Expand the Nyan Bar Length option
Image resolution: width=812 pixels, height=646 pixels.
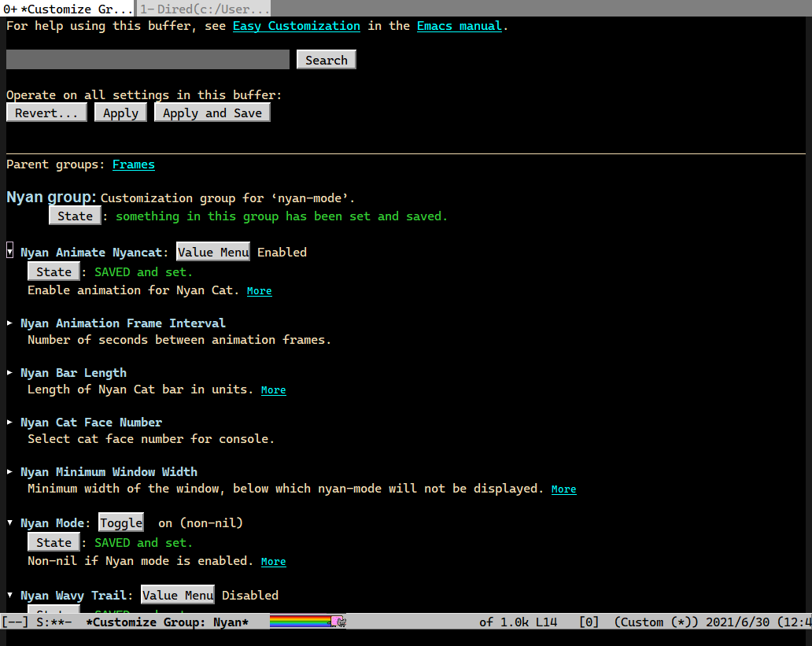point(10,372)
